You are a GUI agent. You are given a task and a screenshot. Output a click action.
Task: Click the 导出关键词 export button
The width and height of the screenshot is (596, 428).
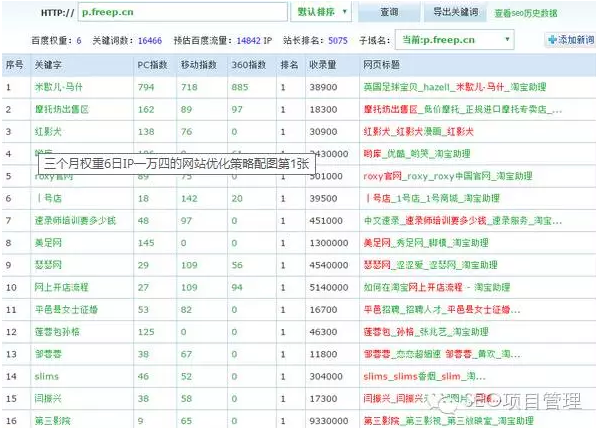point(455,12)
